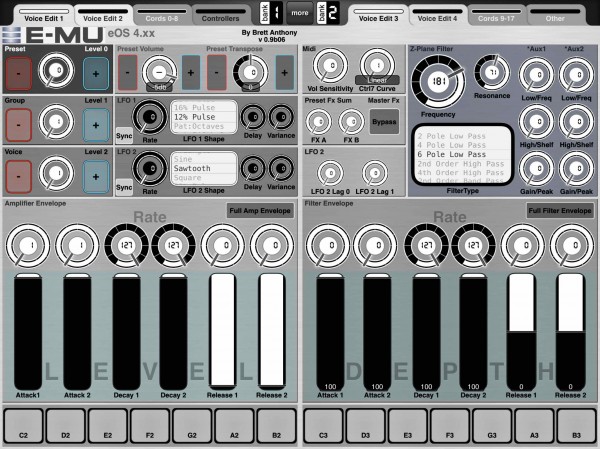Click the LFO 1 Delay knob
The width and height of the screenshot is (600, 449).
tap(253, 117)
